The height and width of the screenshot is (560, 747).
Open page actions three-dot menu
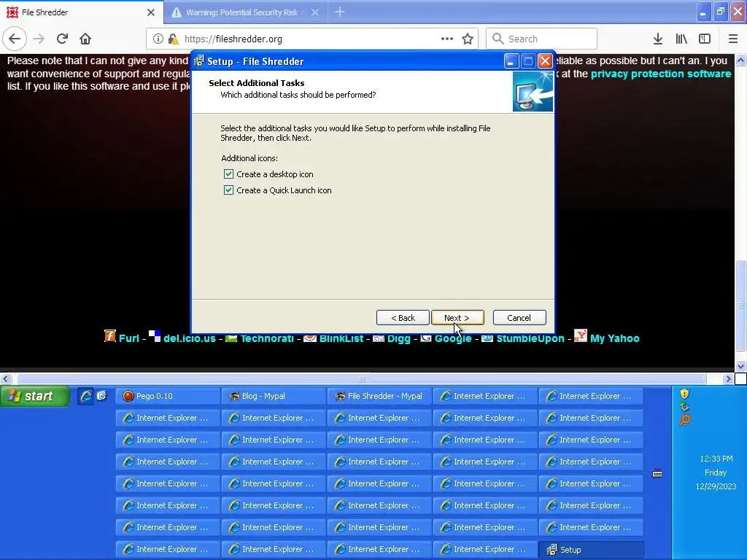coord(447,39)
